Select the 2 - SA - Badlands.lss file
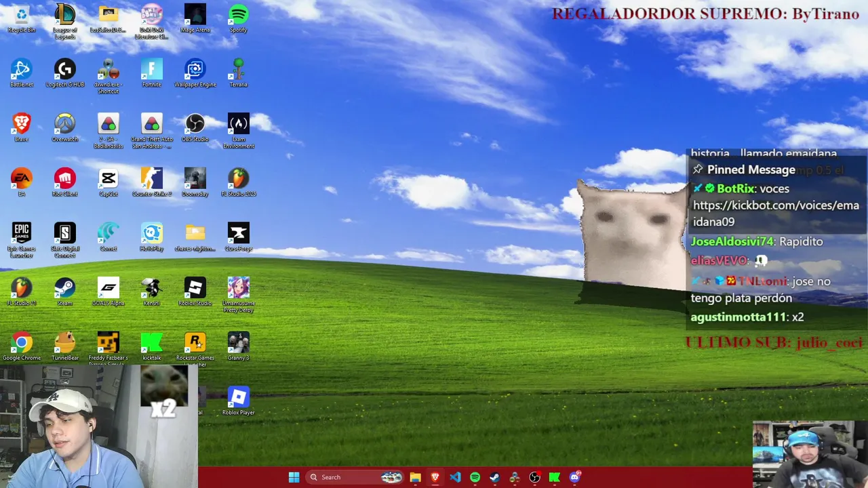The height and width of the screenshot is (488, 868). (x=108, y=131)
